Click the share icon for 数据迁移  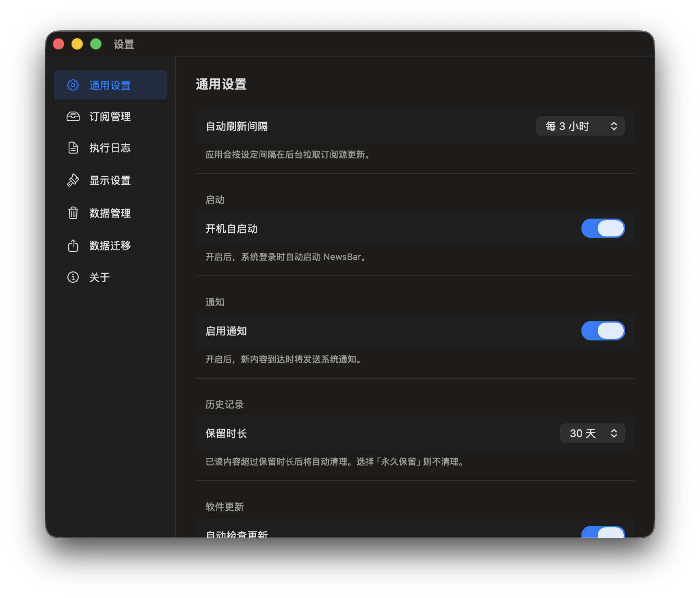73,245
